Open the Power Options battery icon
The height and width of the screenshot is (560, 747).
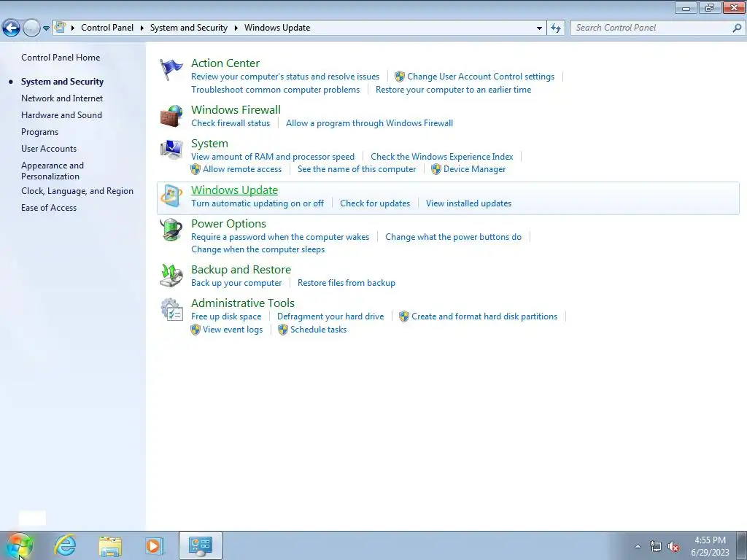coord(171,230)
